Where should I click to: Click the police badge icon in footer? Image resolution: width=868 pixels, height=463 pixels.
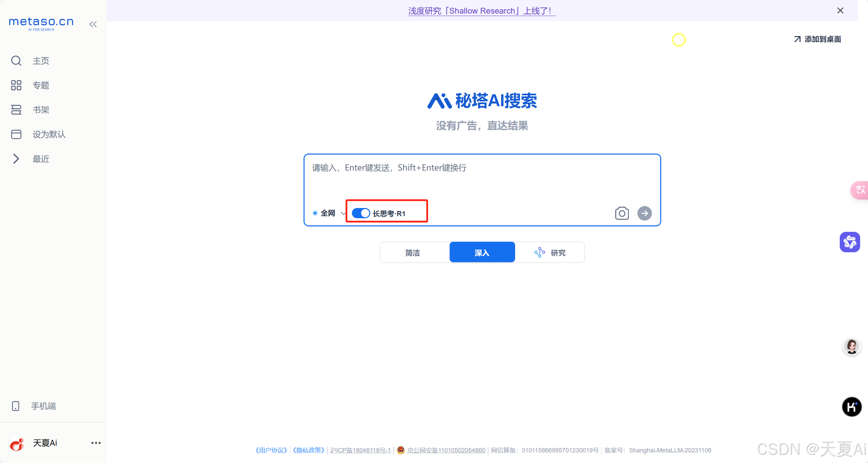pyautogui.click(x=401, y=450)
